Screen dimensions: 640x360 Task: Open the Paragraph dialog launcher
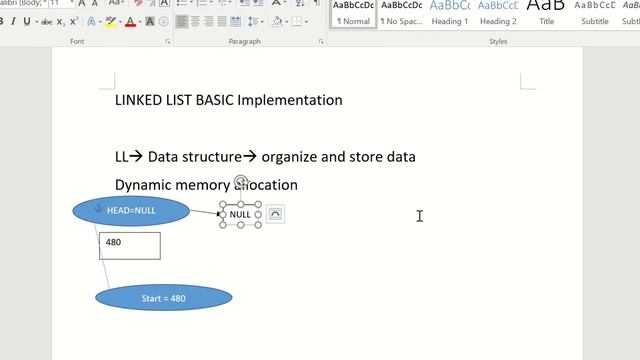(321, 42)
